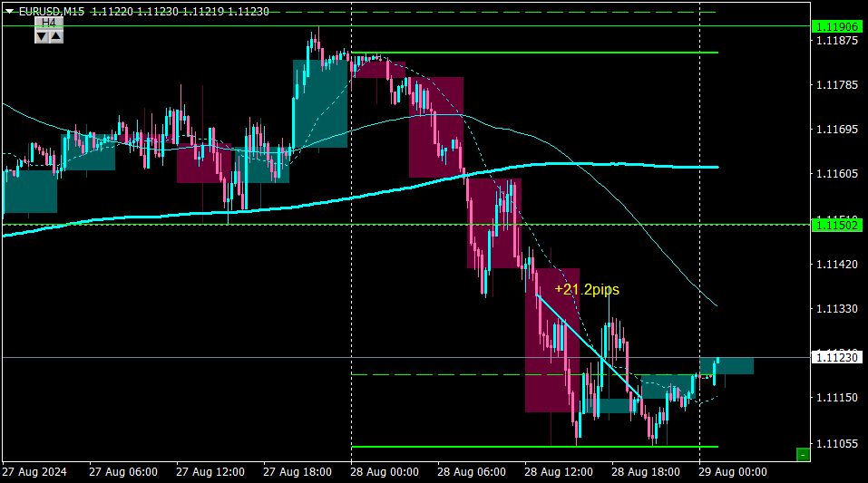Click the down arrow button under H4
This screenshot has height=483, width=868.
(42, 36)
